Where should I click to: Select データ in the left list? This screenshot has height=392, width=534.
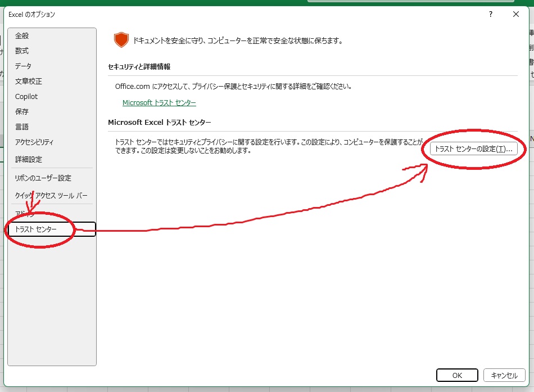click(24, 66)
